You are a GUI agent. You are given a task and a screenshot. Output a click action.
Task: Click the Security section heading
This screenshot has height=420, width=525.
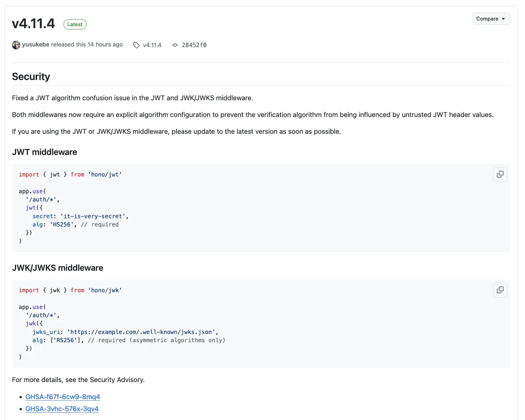coord(31,77)
